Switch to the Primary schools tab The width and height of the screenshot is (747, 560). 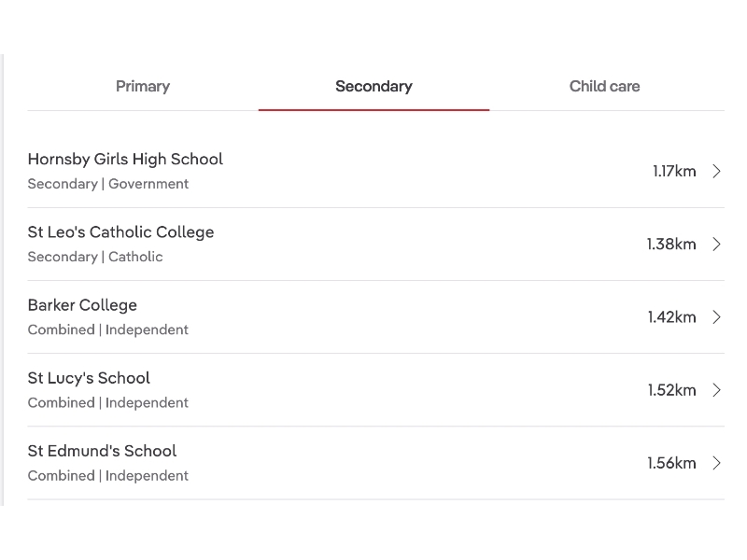click(x=143, y=87)
